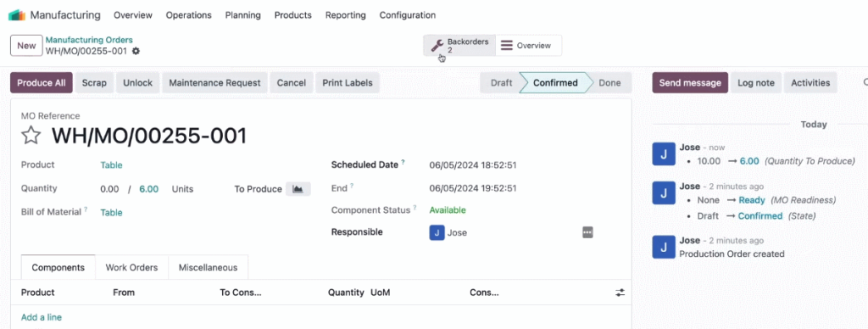
Task: Switch to the Work Orders tab
Action: pyautogui.click(x=131, y=267)
